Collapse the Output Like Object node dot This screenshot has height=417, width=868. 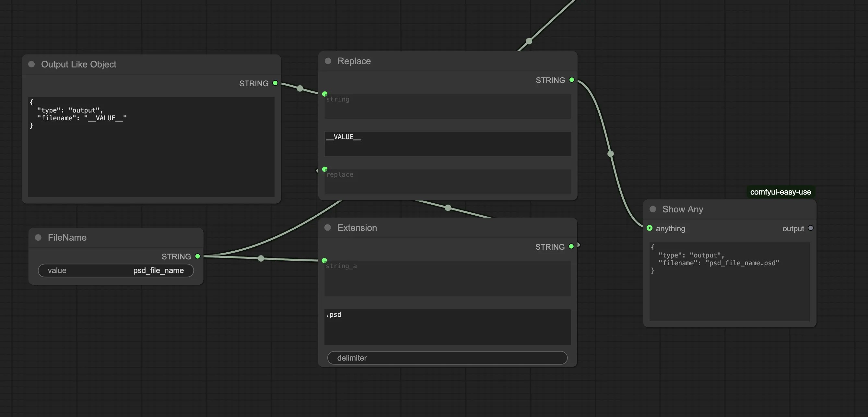point(31,64)
